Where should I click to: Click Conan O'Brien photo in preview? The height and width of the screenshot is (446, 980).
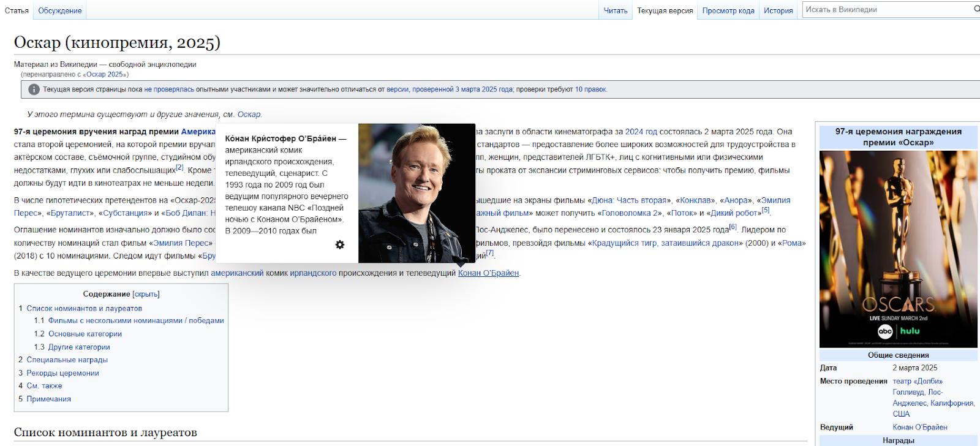tap(417, 193)
